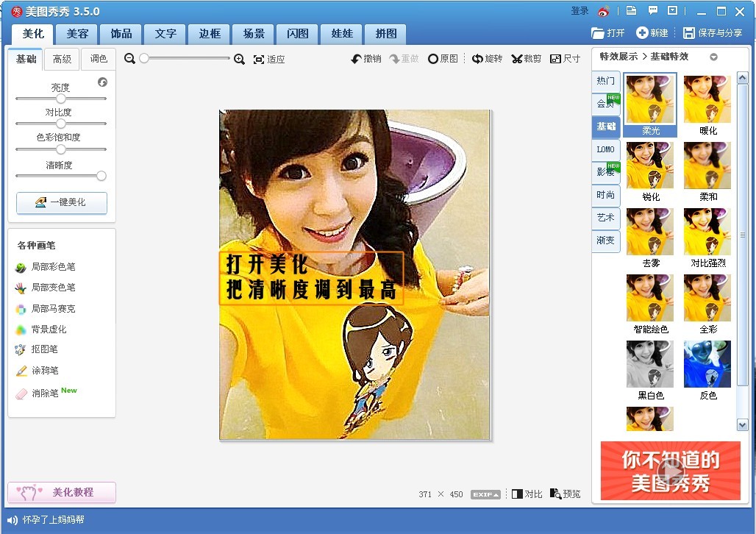Click the zoom in magnifier icon
Viewport: 756px width, 534px height.
coord(239,59)
